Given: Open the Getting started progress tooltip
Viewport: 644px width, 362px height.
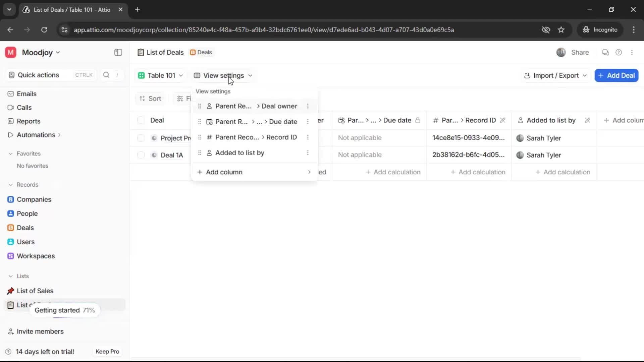Looking at the screenshot, I should (65, 310).
